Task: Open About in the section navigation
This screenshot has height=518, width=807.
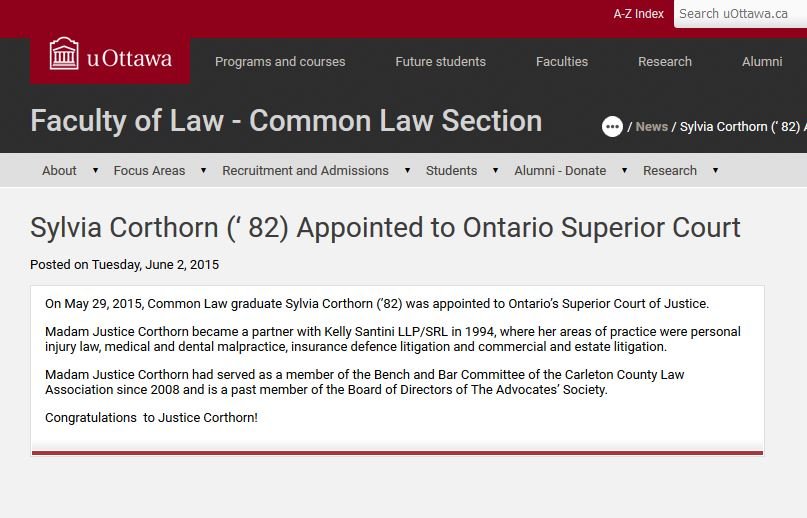Action: (59, 170)
